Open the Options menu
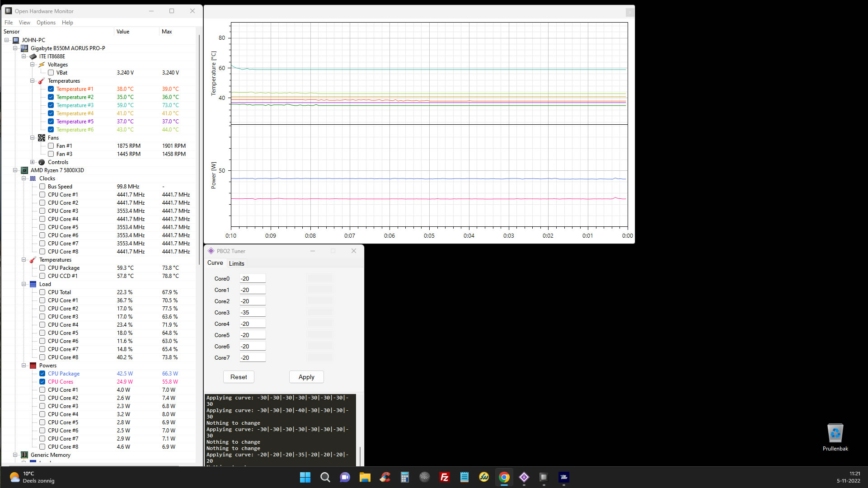868x488 pixels. coord(46,23)
